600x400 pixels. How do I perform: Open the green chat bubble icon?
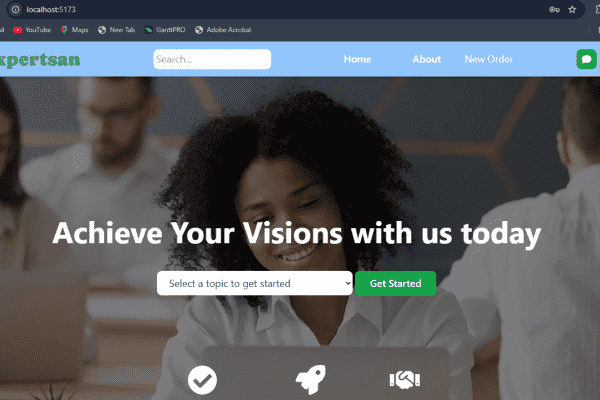point(586,59)
